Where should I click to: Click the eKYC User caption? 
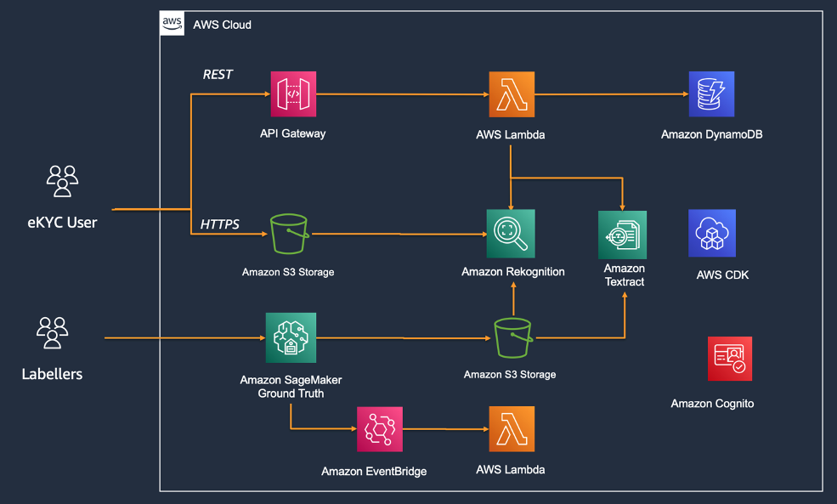tap(62, 223)
